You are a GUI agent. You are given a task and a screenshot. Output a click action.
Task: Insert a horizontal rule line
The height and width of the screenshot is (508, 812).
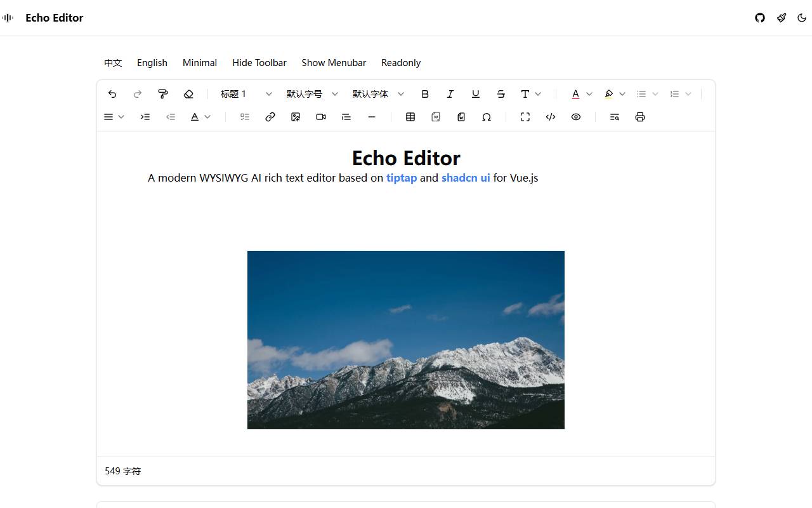pyautogui.click(x=372, y=117)
